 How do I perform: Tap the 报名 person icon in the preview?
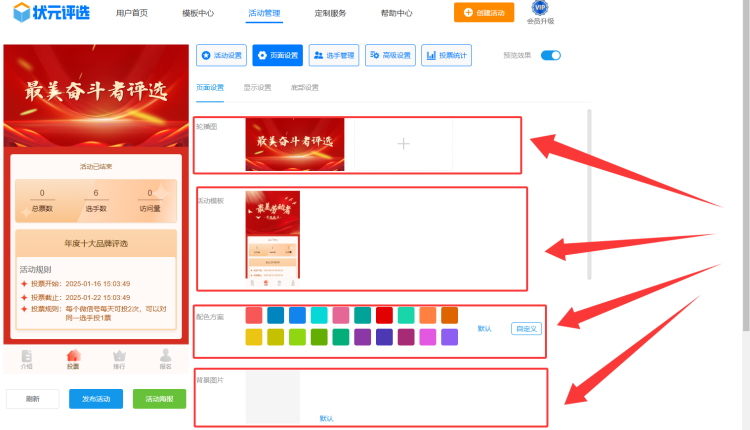tap(165, 359)
